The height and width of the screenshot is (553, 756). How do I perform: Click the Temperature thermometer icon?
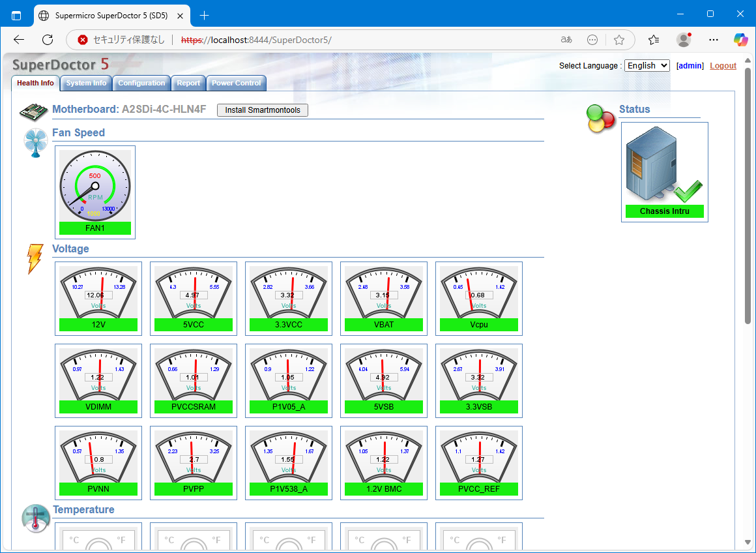pos(35,518)
